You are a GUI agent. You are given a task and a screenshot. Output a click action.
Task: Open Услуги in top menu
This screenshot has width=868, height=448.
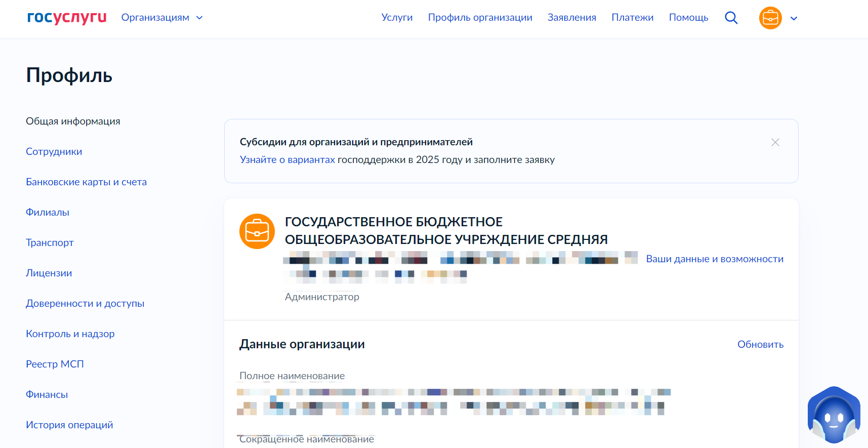[397, 18]
